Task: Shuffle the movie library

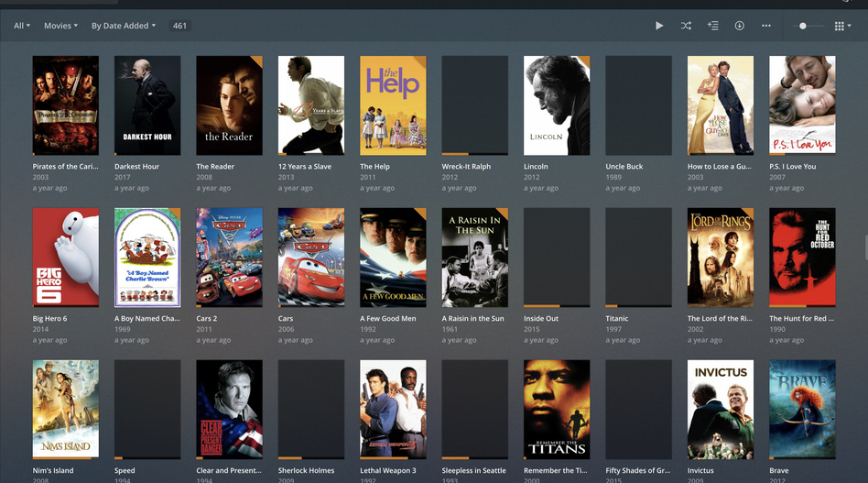Action: tap(686, 26)
